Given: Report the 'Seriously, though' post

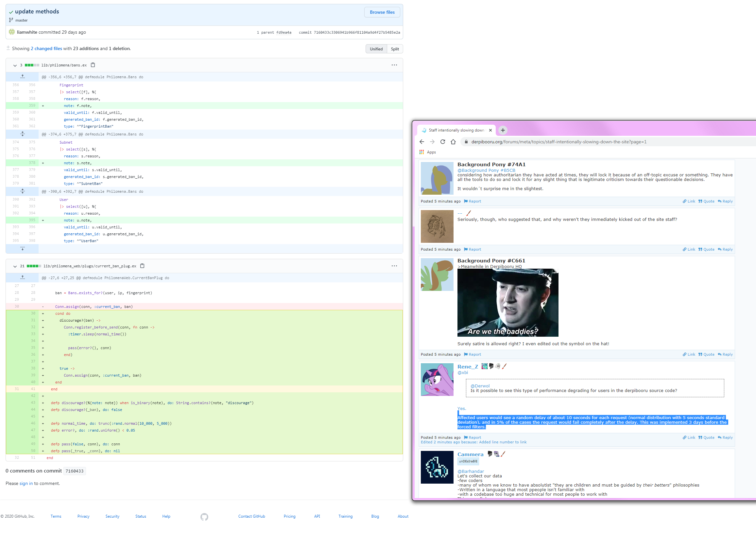Looking at the screenshot, I should pos(472,249).
